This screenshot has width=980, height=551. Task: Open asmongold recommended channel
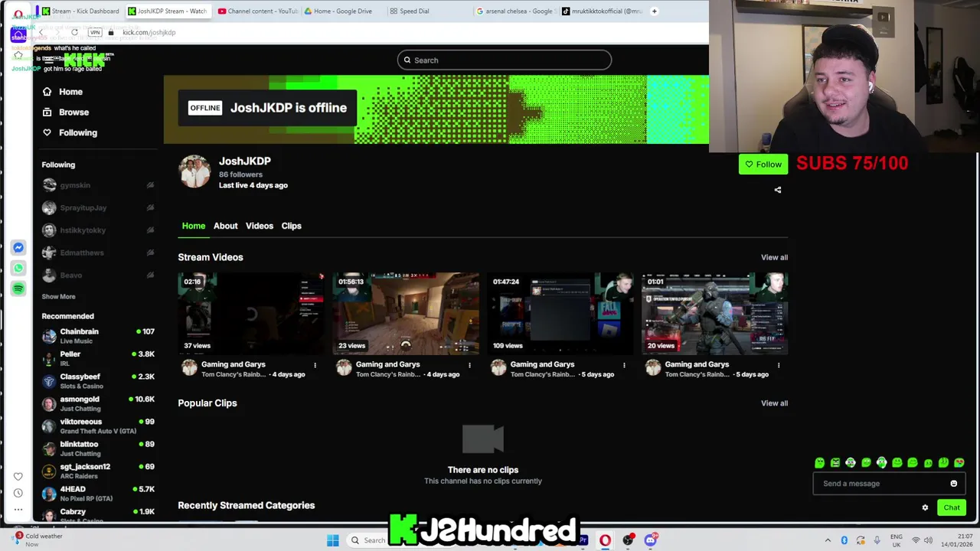pyautogui.click(x=98, y=403)
